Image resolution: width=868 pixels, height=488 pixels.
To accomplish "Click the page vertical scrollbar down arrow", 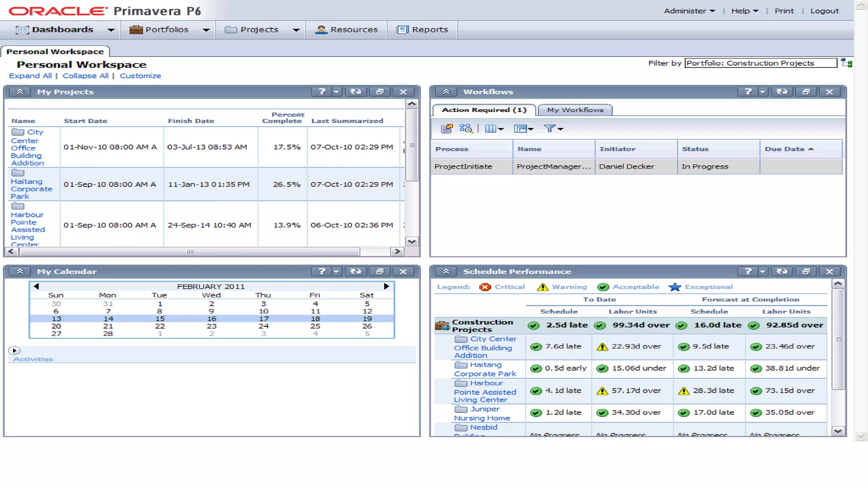I will (861, 436).
